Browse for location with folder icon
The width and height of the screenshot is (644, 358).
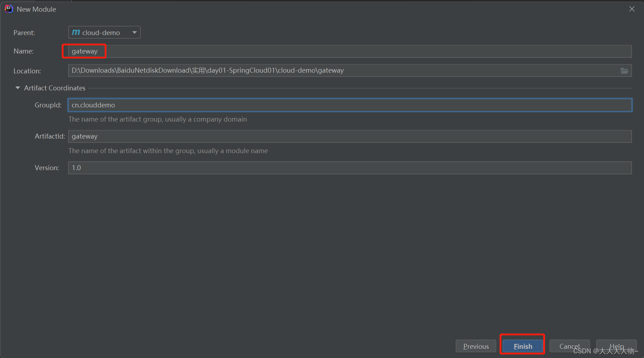click(x=624, y=71)
